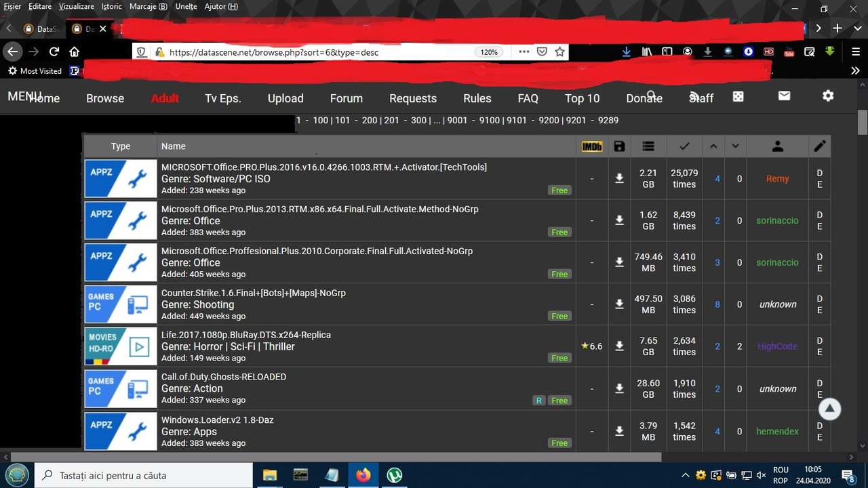Open uploader HighCode's profile
This screenshot has height=488, width=868.
click(777, 346)
